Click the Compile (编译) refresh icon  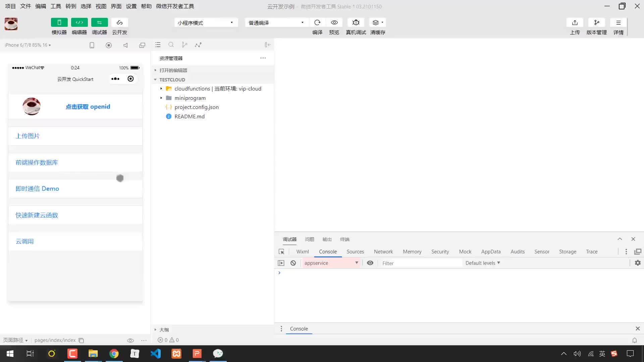317,22
